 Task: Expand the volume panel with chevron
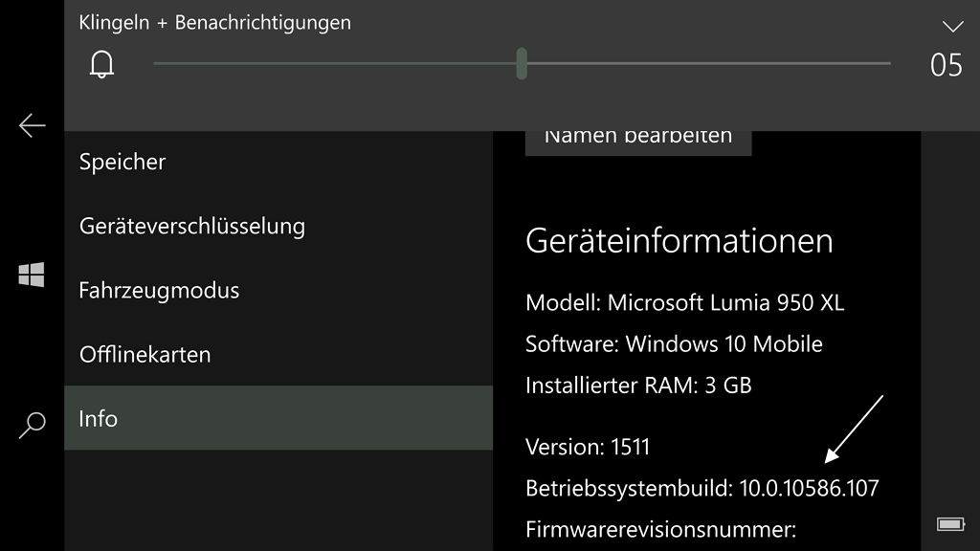(x=952, y=26)
